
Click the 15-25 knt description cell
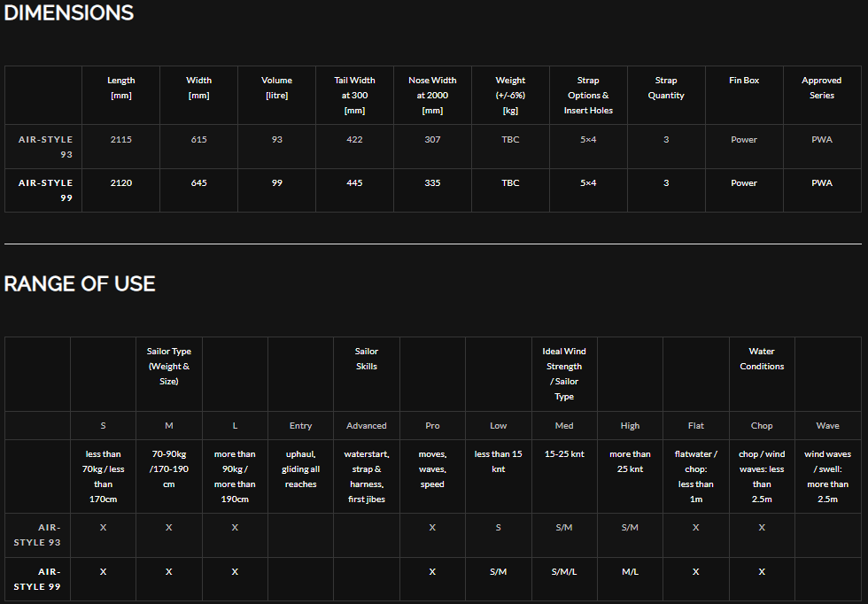(x=564, y=454)
